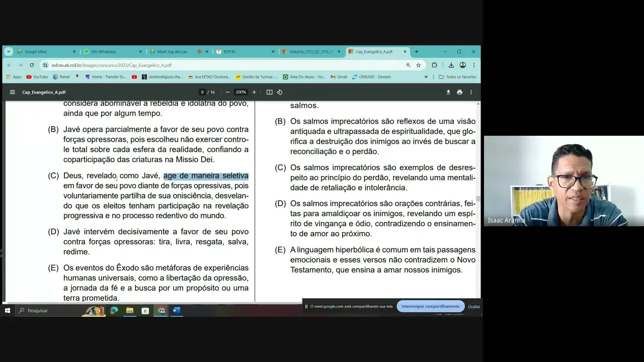Click the 200% zoom level field
The height and width of the screenshot is (362, 644).
pos(241,92)
